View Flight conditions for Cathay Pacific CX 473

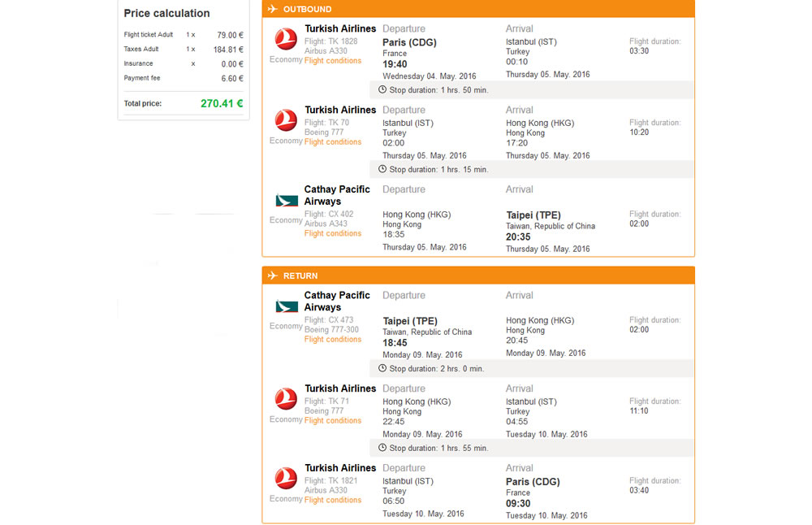333,340
